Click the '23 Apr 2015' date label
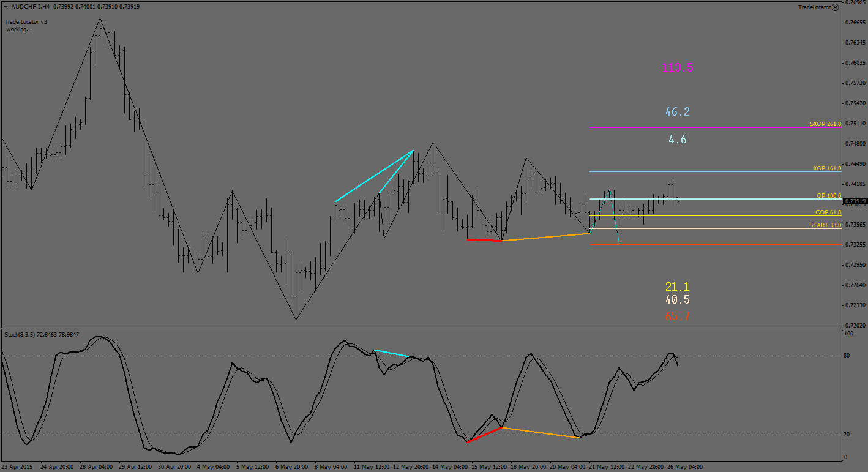 [17, 466]
